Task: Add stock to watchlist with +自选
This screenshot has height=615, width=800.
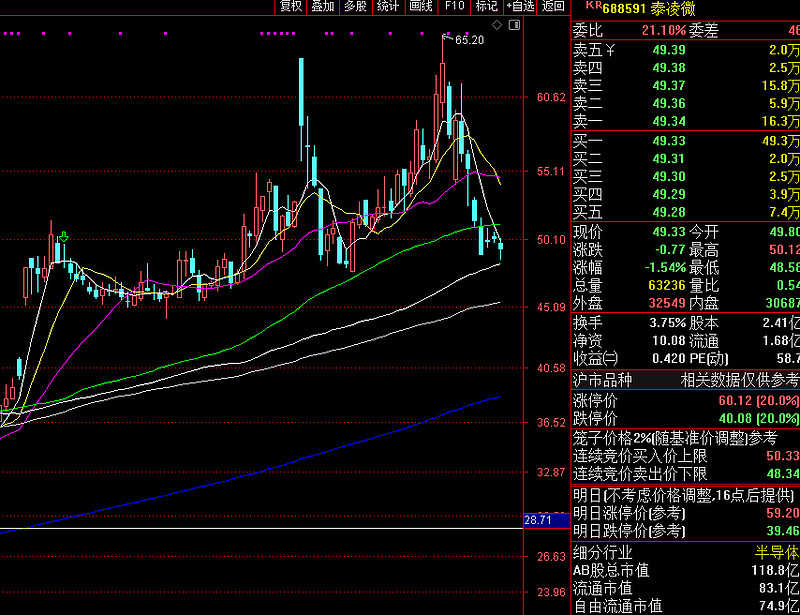Action: tap(521, 7)
